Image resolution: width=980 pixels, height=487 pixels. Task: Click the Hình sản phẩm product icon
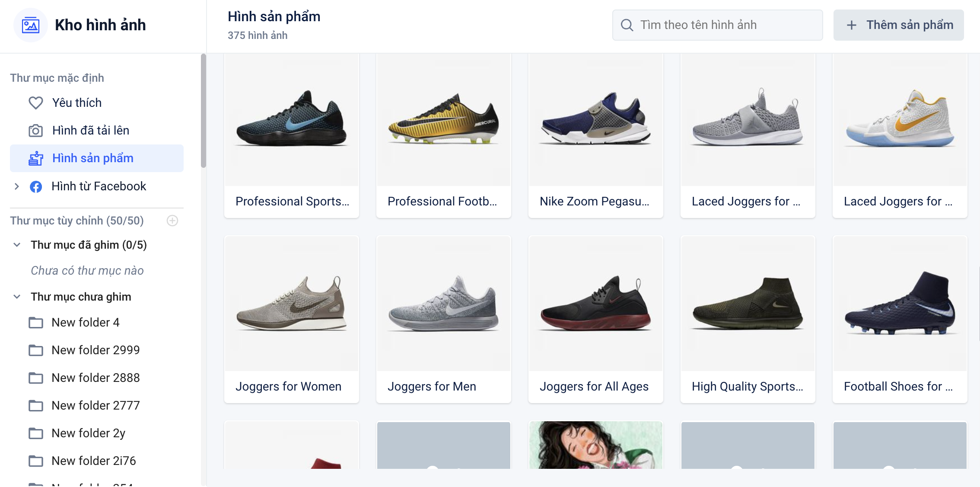click(36, 158)
